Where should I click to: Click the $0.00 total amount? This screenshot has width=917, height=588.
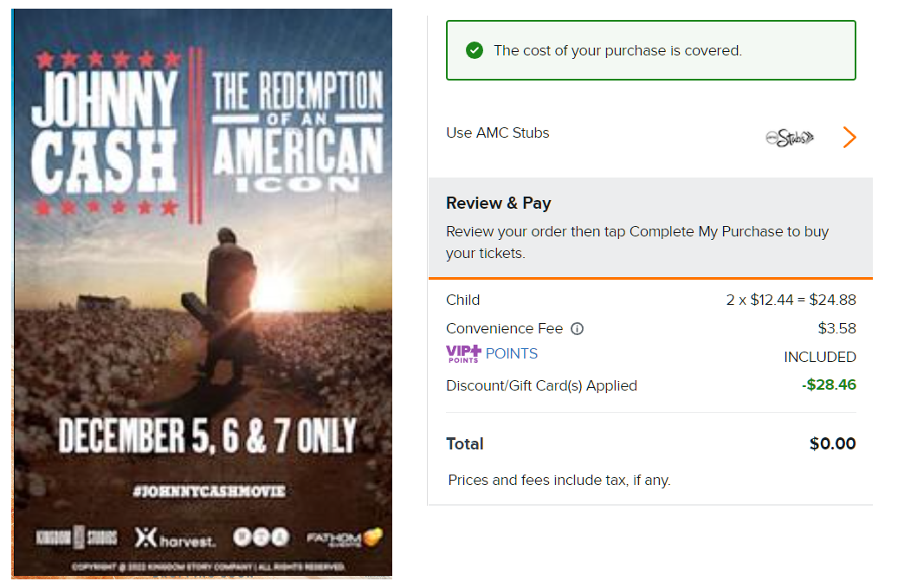pyautogui.click(x=832, y=444)
